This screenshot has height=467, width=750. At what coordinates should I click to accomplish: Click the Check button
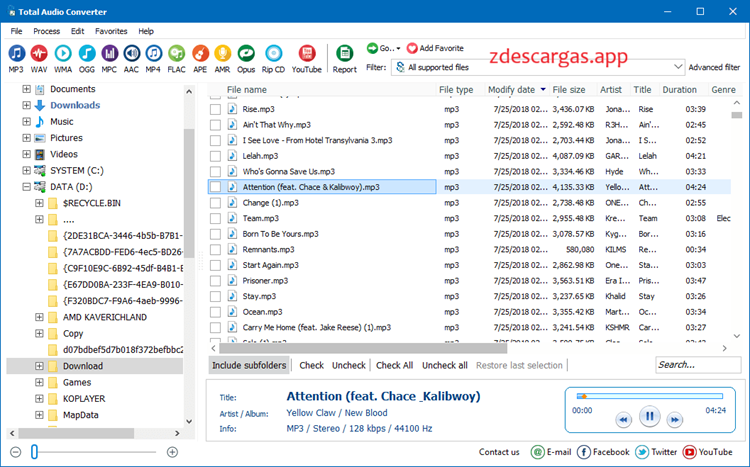[311, 365]
